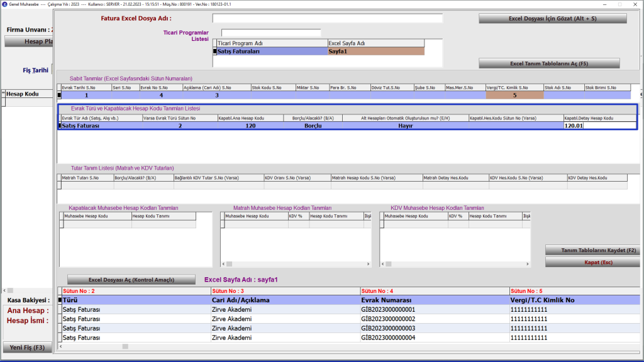
Task: Save with Tanım Tablolarını Kaydet (F2)
Action: [x=592, y=250]
